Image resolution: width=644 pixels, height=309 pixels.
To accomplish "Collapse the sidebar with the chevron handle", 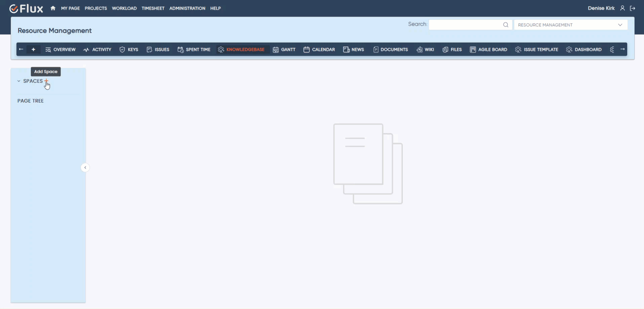I will click(x=85, y=167).
